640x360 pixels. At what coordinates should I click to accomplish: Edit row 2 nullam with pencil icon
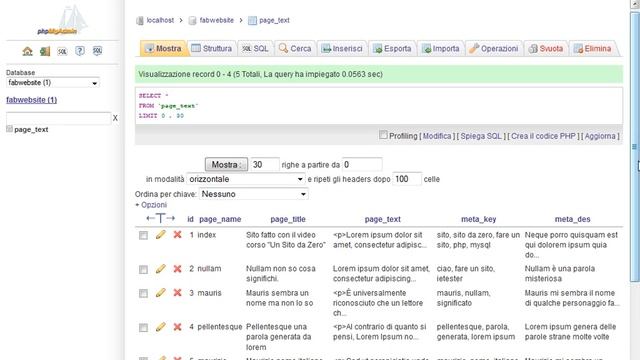coord(160,269)
